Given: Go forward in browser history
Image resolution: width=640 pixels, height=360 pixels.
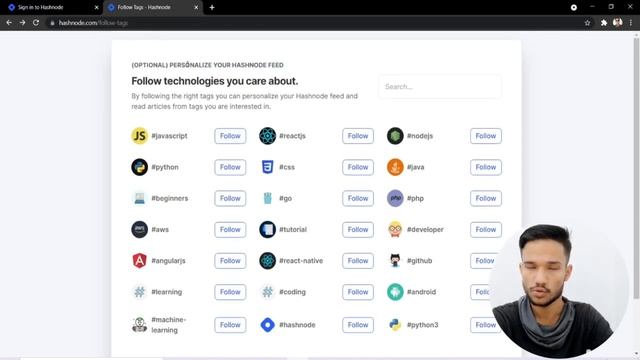Looking at the screenshot, I should (x=22, y=23).
